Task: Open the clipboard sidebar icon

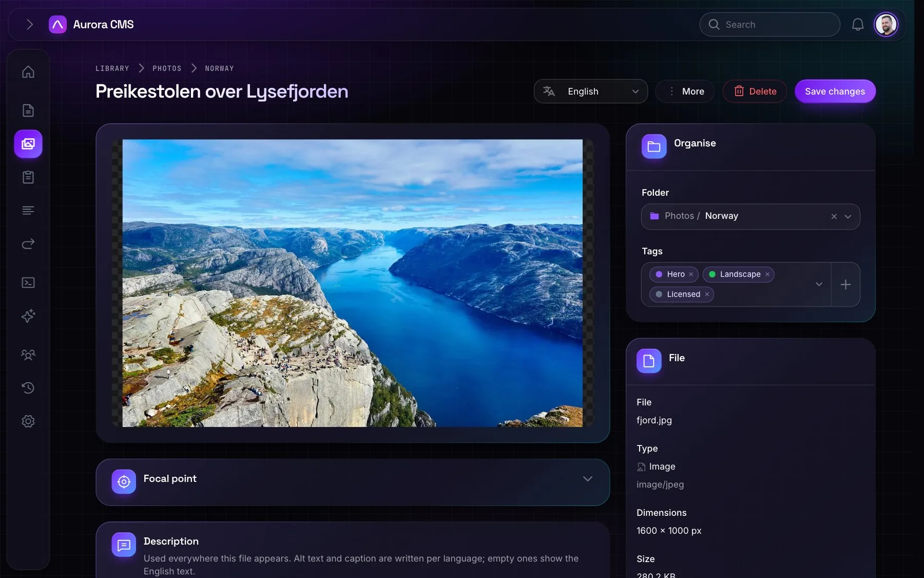Action: [28, 177]
